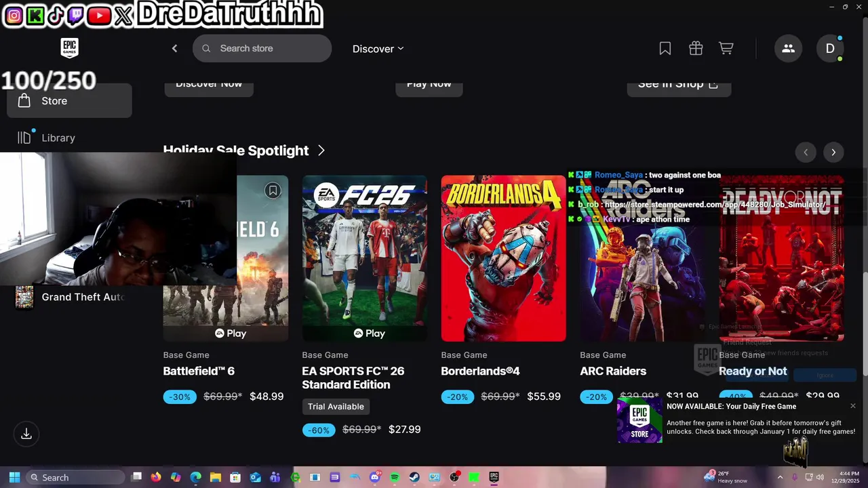Open the volume control in tray
This screenshot has height=488, width=868.
tap(820, 477)
